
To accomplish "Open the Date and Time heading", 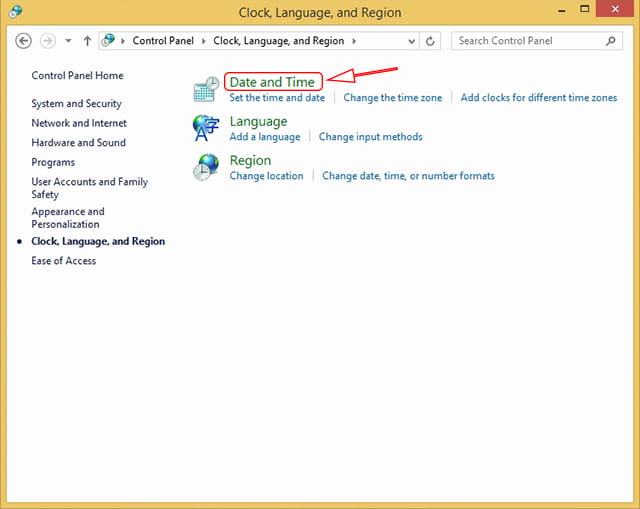I will click(272, 82).
